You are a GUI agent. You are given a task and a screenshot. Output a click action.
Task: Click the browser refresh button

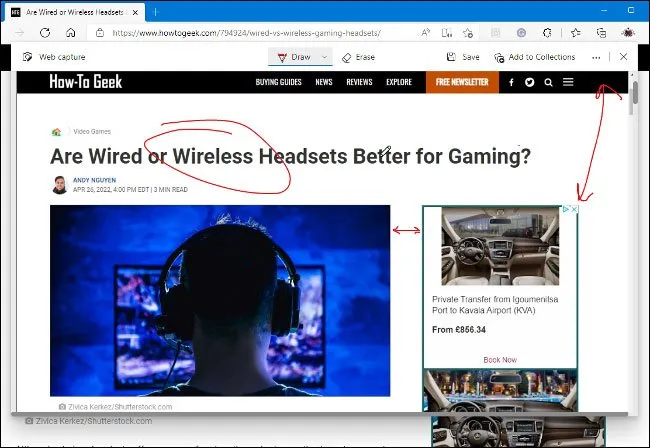[45, 32]
